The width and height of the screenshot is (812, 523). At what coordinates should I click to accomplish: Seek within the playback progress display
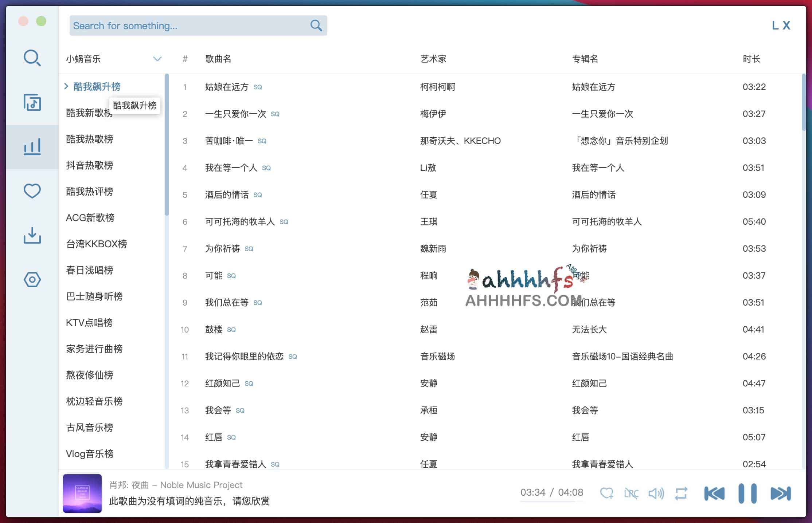coord(551,493)
